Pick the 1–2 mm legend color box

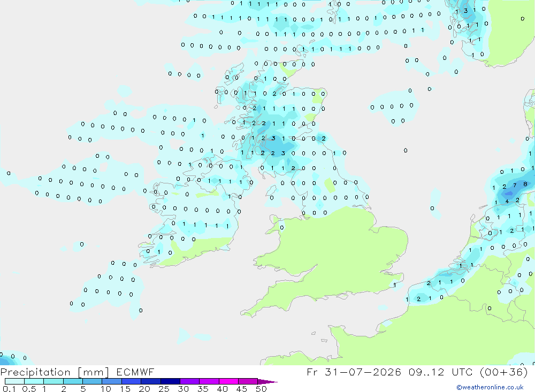tap(53, 381)
